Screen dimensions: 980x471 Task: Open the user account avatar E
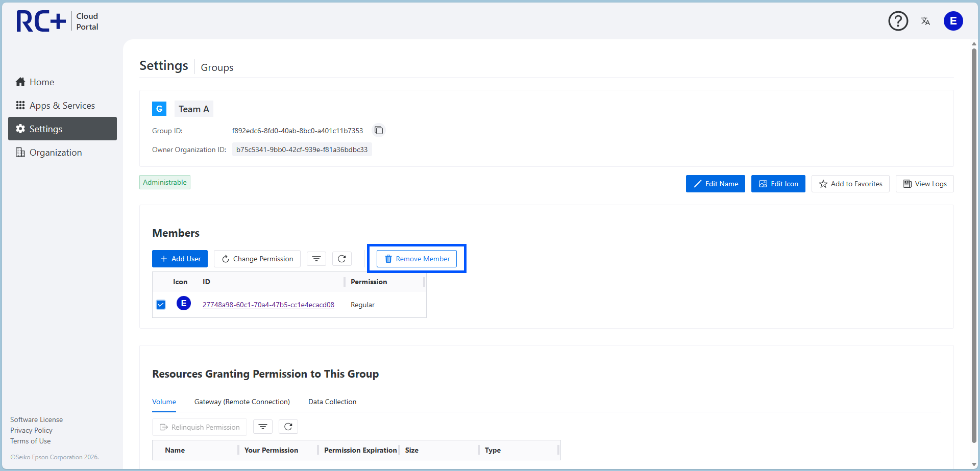[x=953, y=21]
